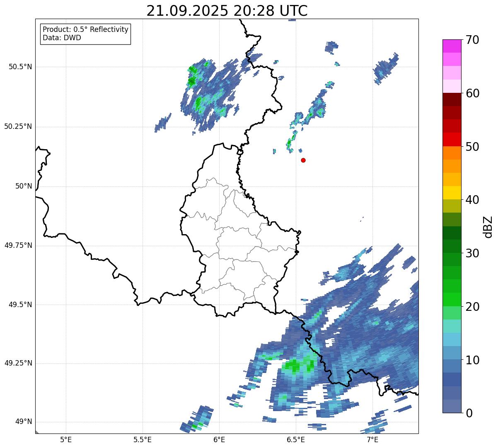Click the '49.75°N' latitude label

tap(18, 245)
